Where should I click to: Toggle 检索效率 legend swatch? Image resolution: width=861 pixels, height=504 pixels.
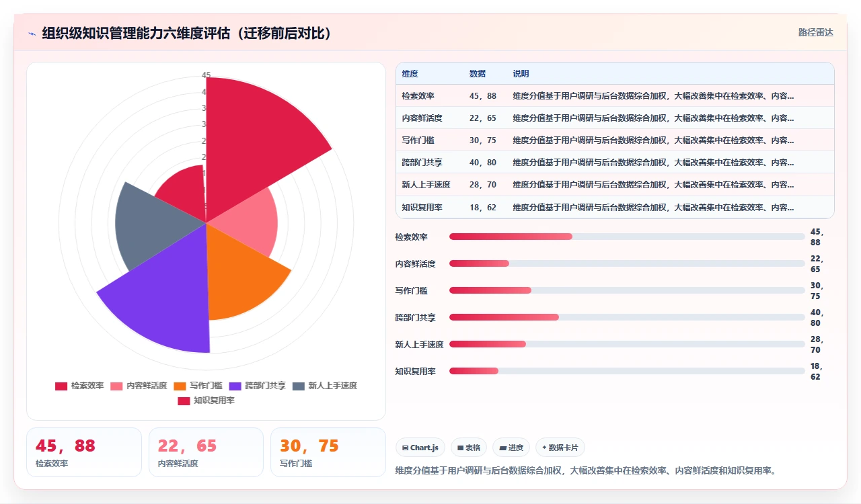[61, 386]
